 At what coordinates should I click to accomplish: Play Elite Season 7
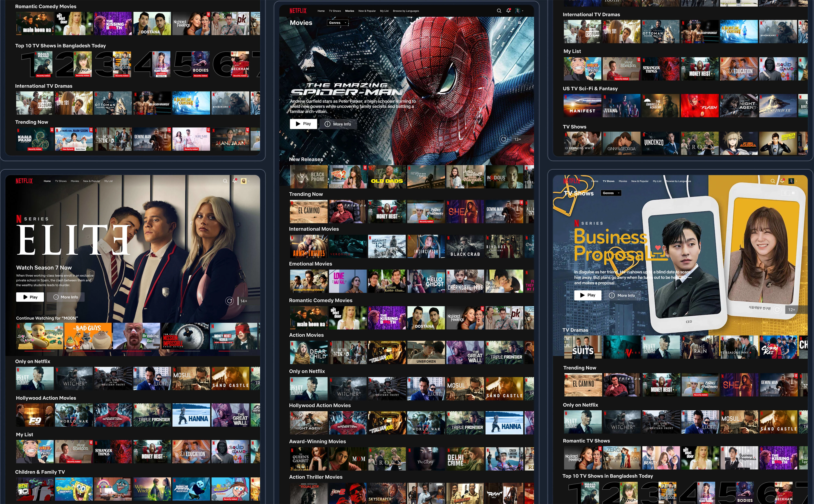point(30,297)
